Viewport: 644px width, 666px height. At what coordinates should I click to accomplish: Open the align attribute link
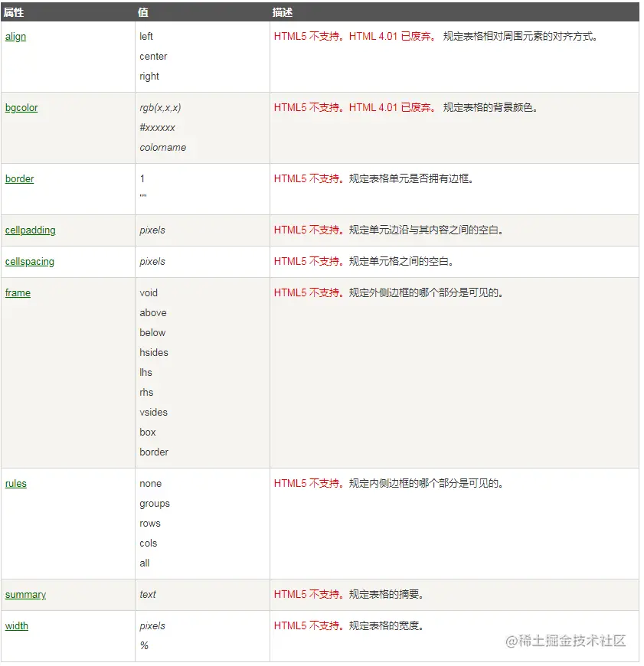pos(15,37)
